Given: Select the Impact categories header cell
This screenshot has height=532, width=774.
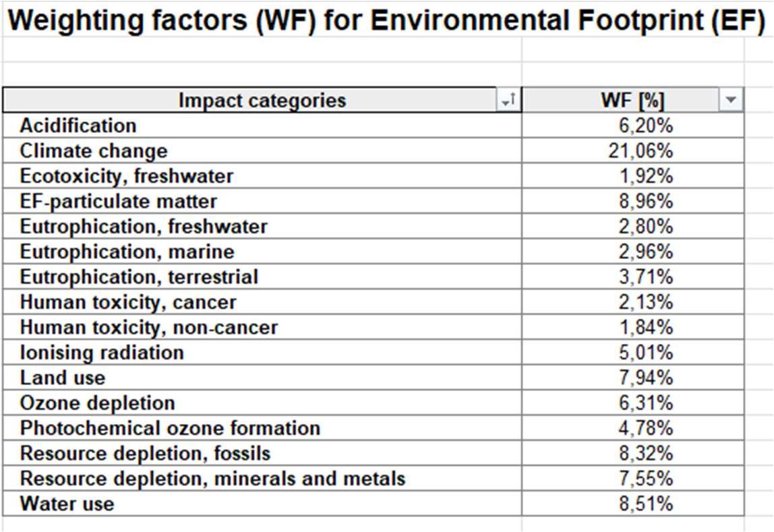Looking at the screenshot, I should click(x=262, y=100).
